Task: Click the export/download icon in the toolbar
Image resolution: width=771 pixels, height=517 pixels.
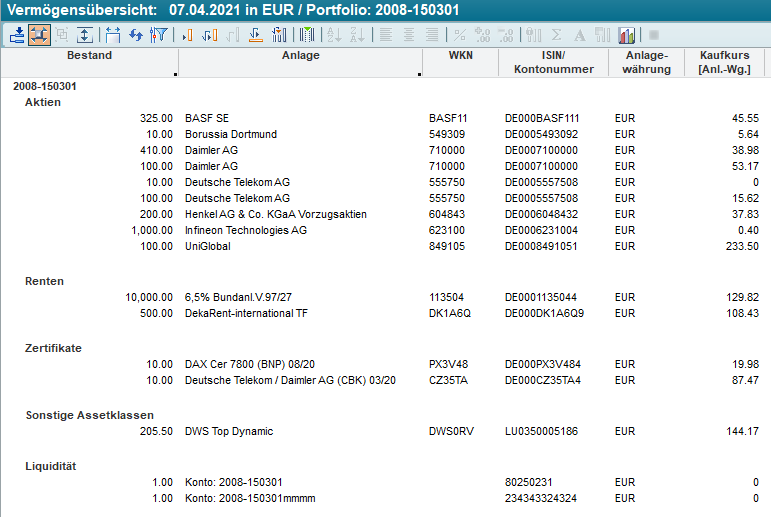Action: pyautogui.click(x=17, y=35)
